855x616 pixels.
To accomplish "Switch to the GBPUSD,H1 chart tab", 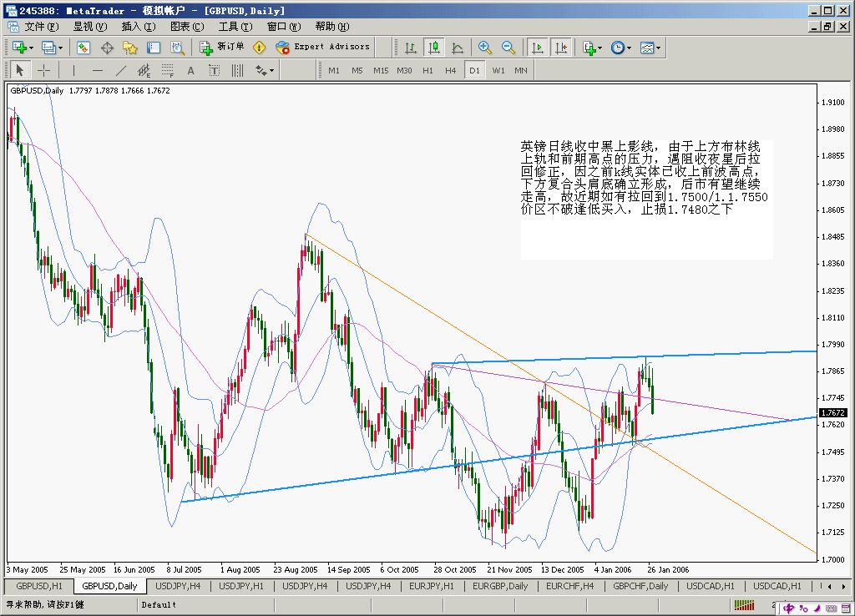I will pos(38,587).
